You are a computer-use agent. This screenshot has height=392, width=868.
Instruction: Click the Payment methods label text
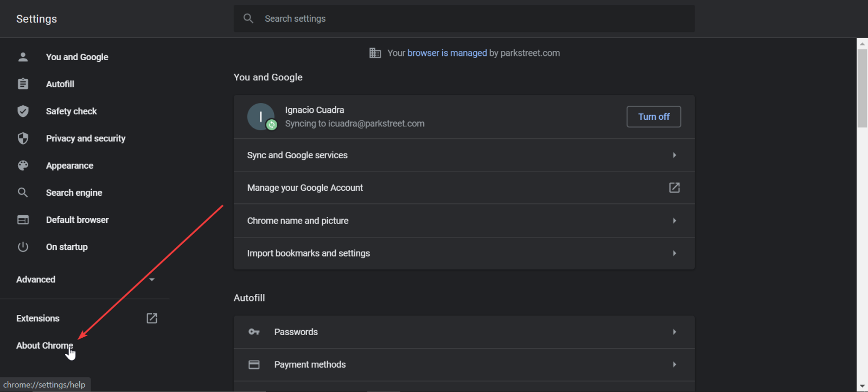click(x=310, y=364)
